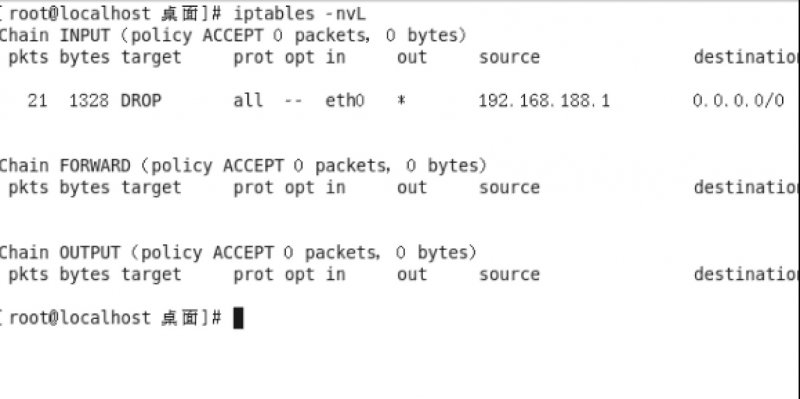Click the Chain FORWARD header line
The height and width of the screenshot is (399, 800).
click(243, 166)
